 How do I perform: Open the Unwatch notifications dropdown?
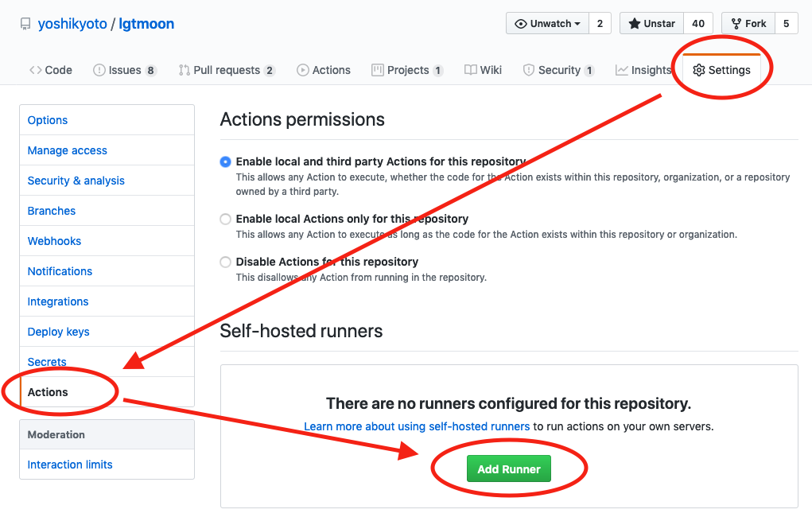tap(547, 23)
